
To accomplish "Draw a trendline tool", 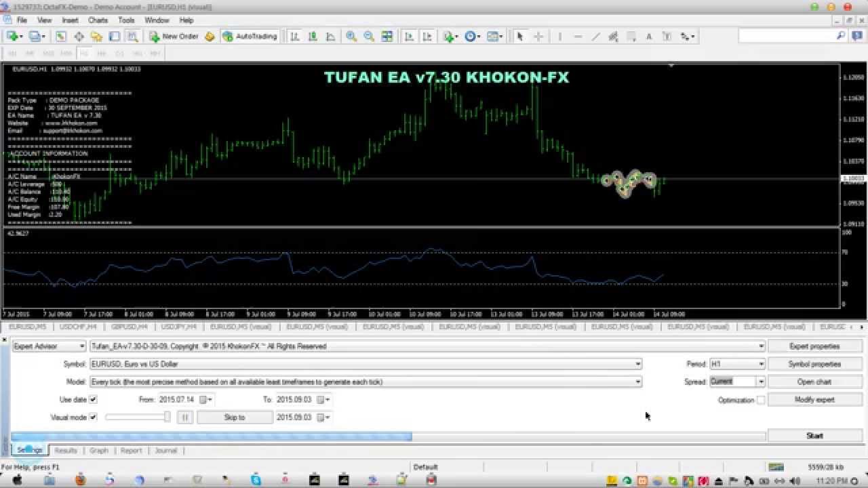I will click(x=596, y=37).
